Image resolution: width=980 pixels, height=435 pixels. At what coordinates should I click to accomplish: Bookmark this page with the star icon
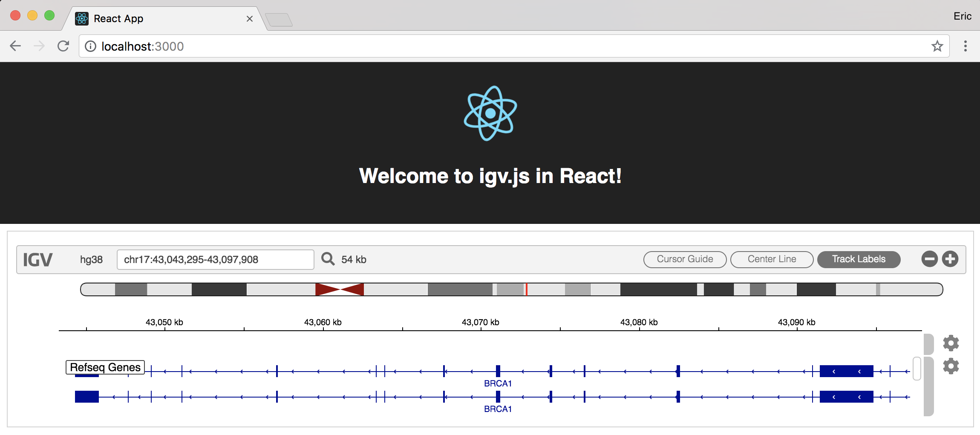tap(937, 46)
